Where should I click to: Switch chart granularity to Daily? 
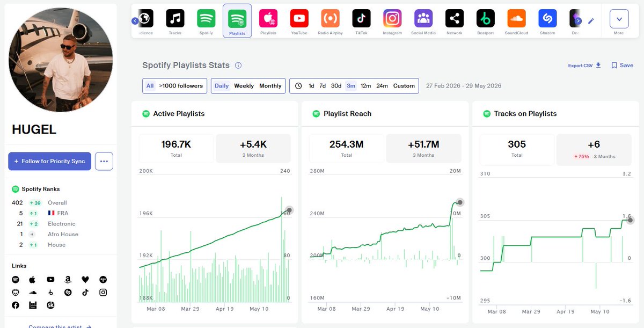[x=222, y=86]
